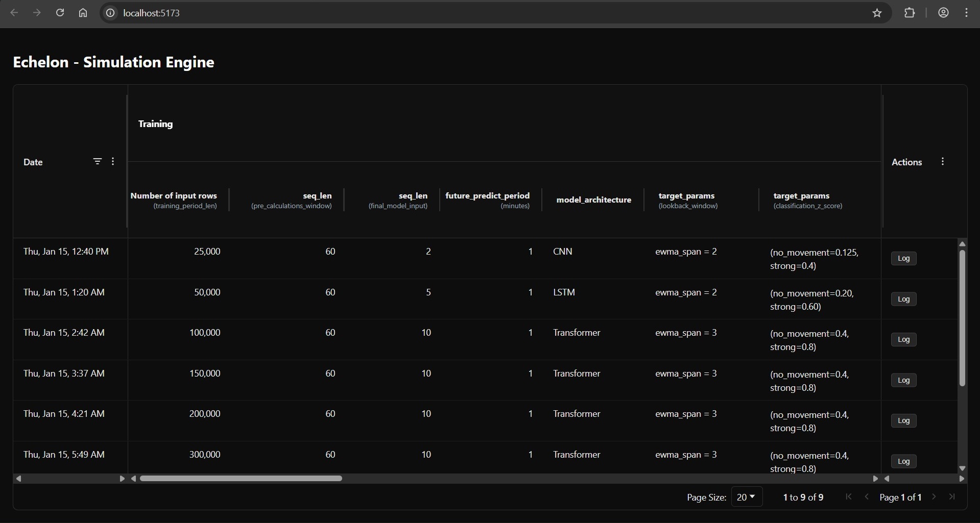The width and height of the screenshot is (980, 523).
Task: Bookmark this page with the star icon
Action: [877, 13]
